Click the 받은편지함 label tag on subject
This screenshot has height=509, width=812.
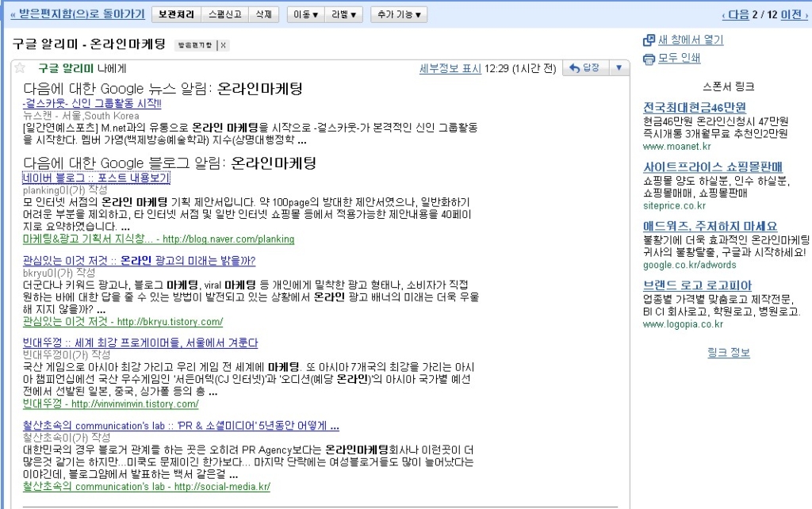point(195,45)
